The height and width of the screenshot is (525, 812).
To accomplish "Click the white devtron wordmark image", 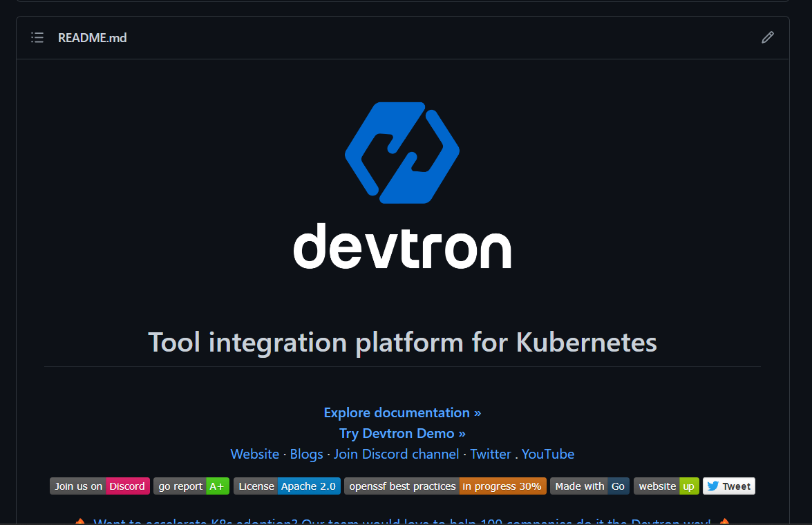I will 402,246.
